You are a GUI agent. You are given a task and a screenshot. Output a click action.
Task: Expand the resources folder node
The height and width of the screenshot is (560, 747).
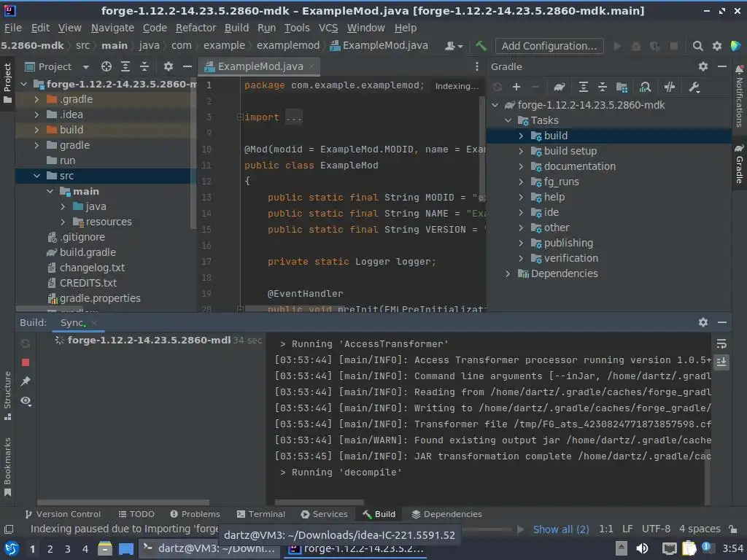coord(63,222)
